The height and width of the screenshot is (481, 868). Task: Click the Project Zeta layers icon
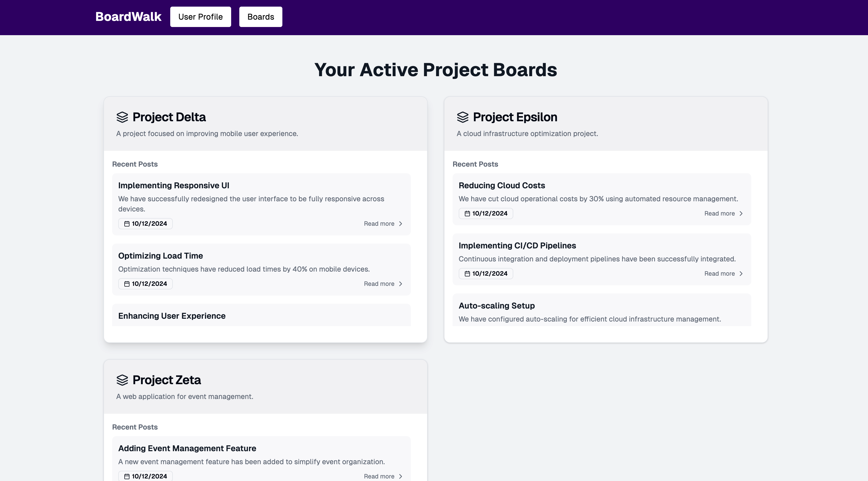[122, 380]
